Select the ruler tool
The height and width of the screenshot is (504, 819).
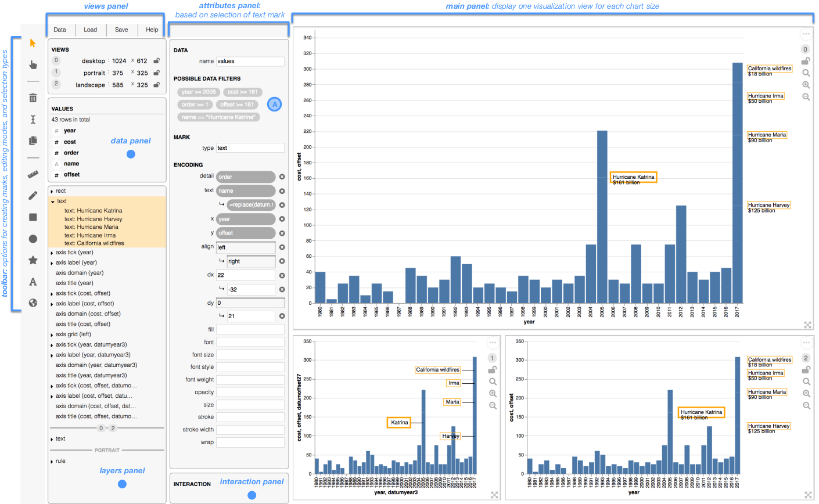[x=33, y=174]
